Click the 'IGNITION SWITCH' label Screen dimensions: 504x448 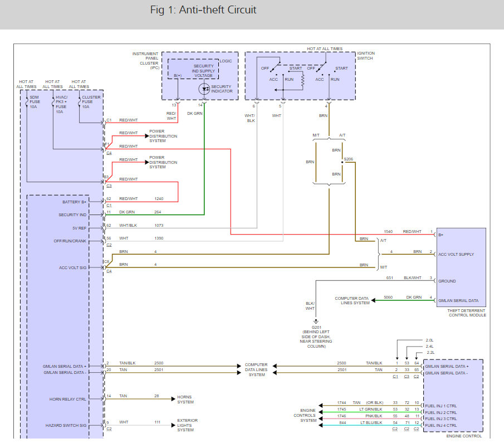(366, 56)
